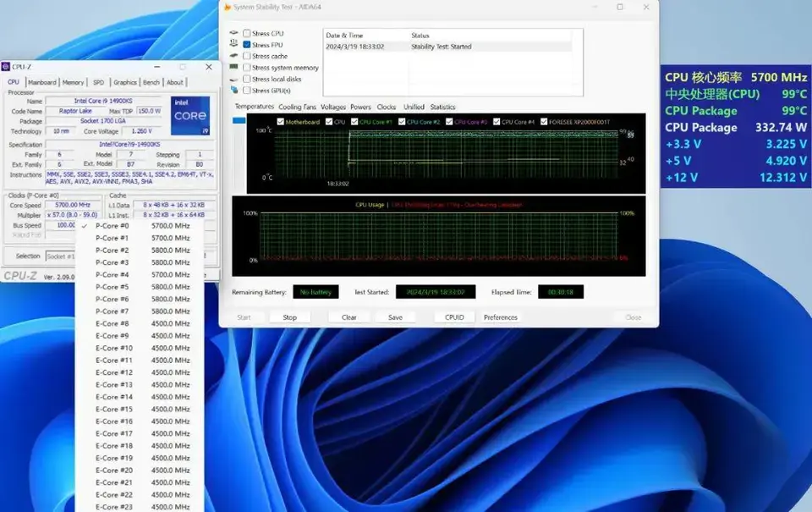Uncheck the Stress FPU checkbox
The image size is (812, 512).
[x=247, y=45]
